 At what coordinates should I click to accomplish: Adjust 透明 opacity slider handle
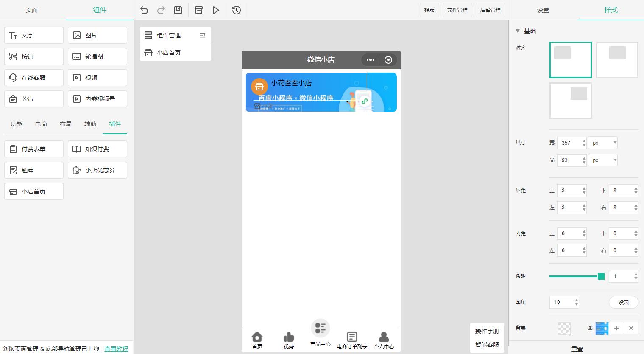click(x=601, y=276)
